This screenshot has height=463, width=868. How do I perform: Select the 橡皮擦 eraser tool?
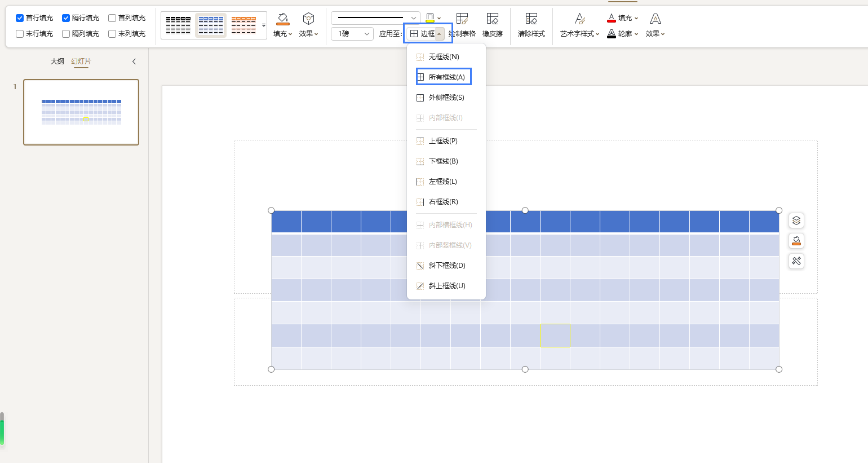(x=493, y=25)
